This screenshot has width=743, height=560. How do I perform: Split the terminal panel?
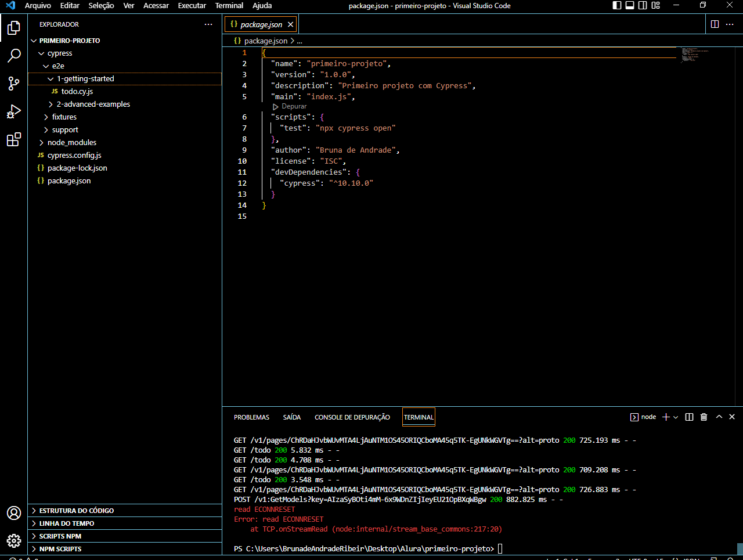[x=689, y=417]
